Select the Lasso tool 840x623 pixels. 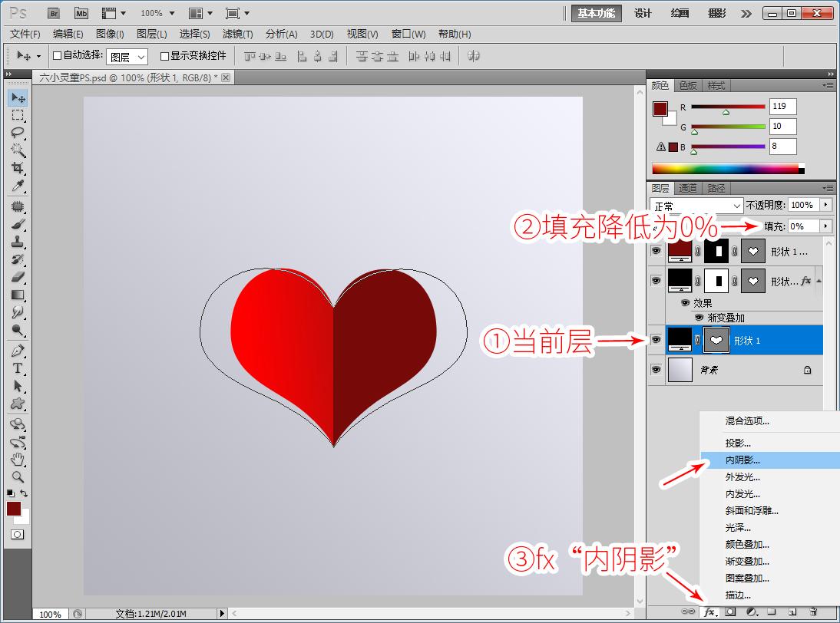pyautogui.click(x=18, y=133)
